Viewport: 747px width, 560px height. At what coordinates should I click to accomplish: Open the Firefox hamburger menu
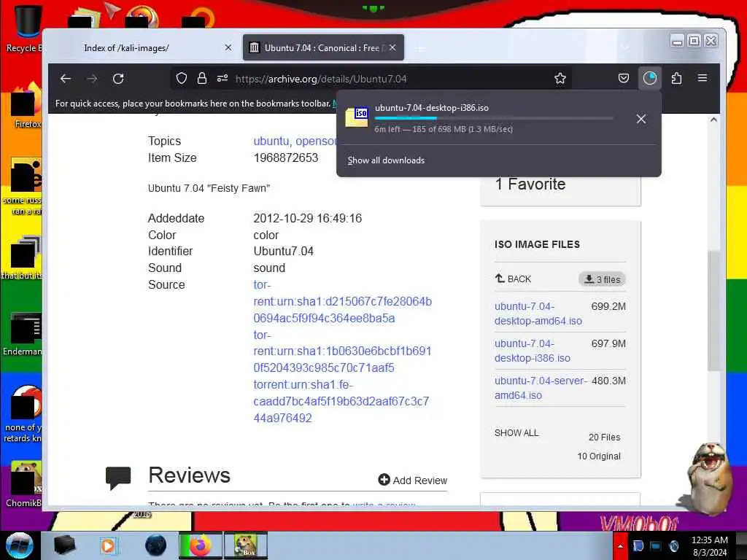(x=703, y=78)
